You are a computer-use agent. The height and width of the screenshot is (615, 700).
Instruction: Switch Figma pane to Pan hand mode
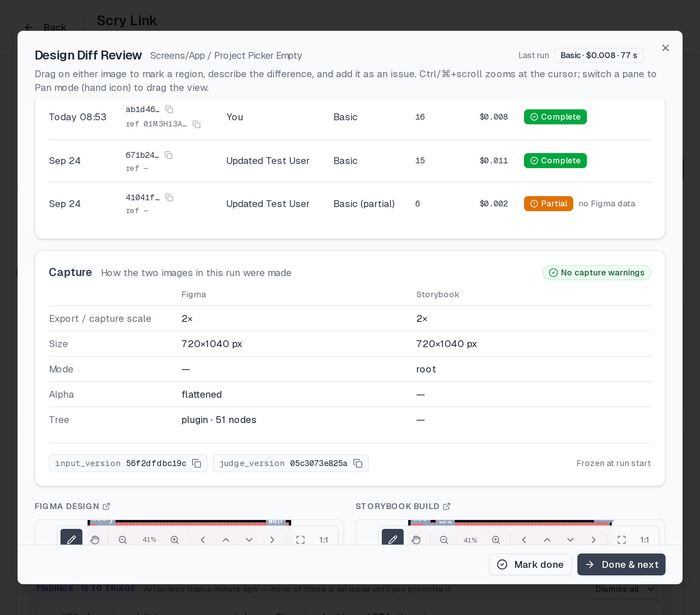point(95,540)
